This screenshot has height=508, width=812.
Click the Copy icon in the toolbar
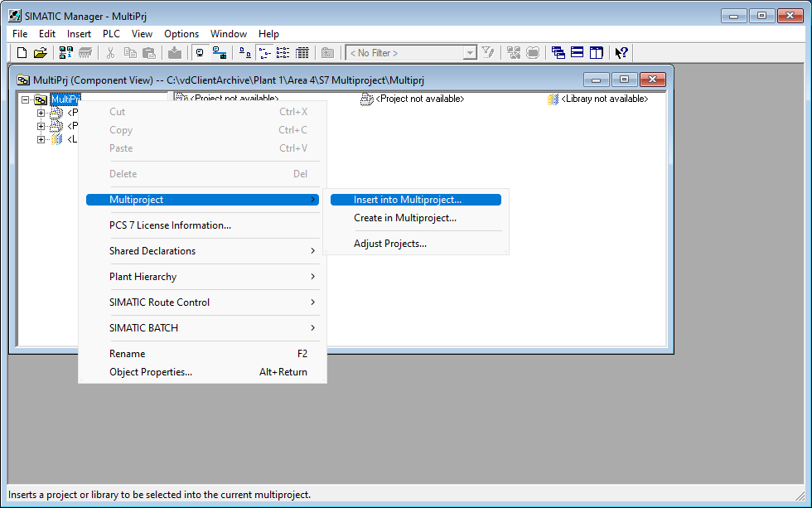pyautogui.click(x=131, y=52)
